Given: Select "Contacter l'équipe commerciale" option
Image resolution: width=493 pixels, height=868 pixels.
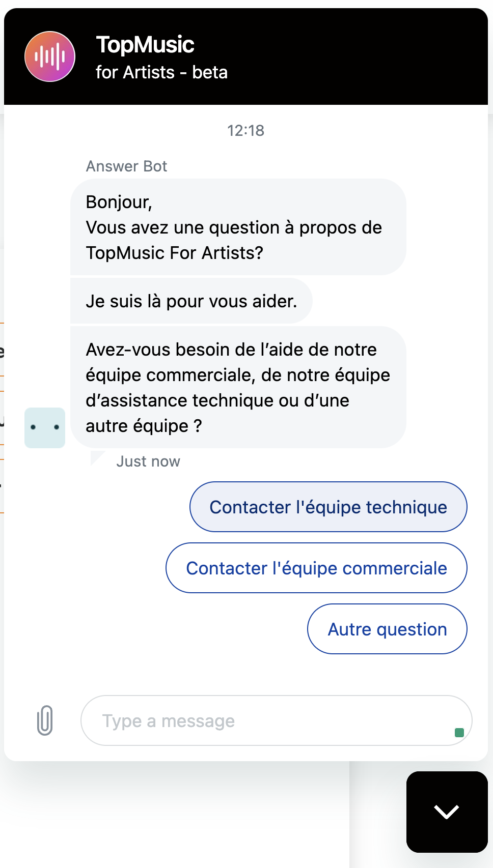Looking at the screenshot, I should click(x=316, y=568).
